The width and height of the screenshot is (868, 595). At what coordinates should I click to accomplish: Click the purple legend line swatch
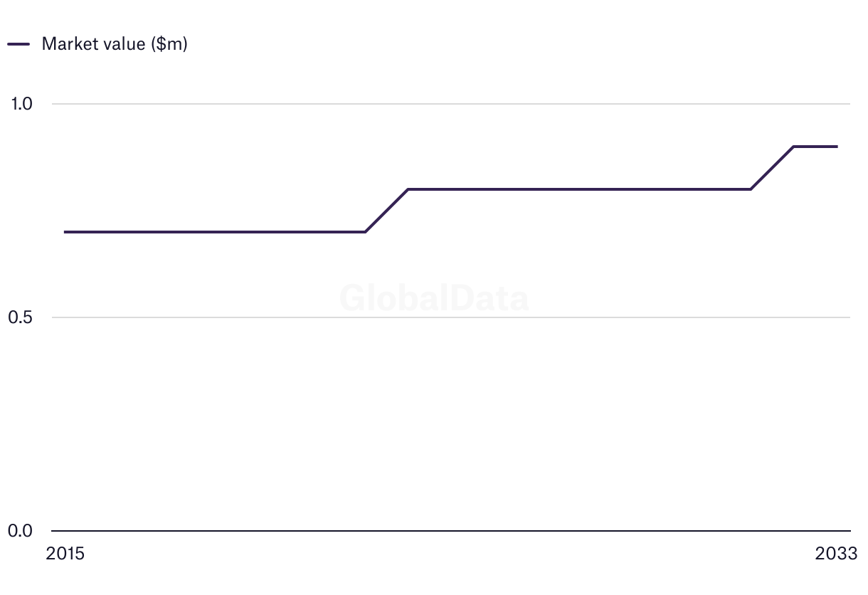tap(18, 44)
